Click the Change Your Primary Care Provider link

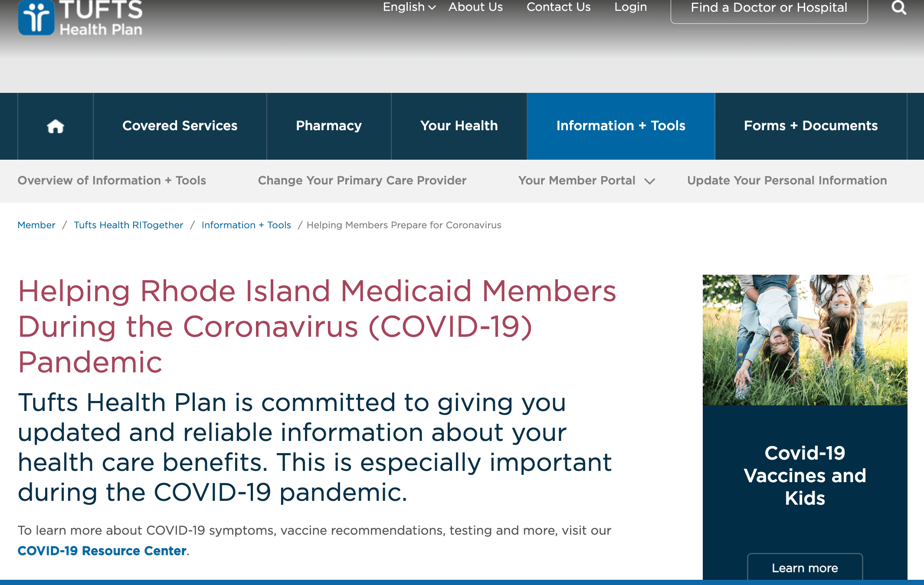tap(362, 181)
